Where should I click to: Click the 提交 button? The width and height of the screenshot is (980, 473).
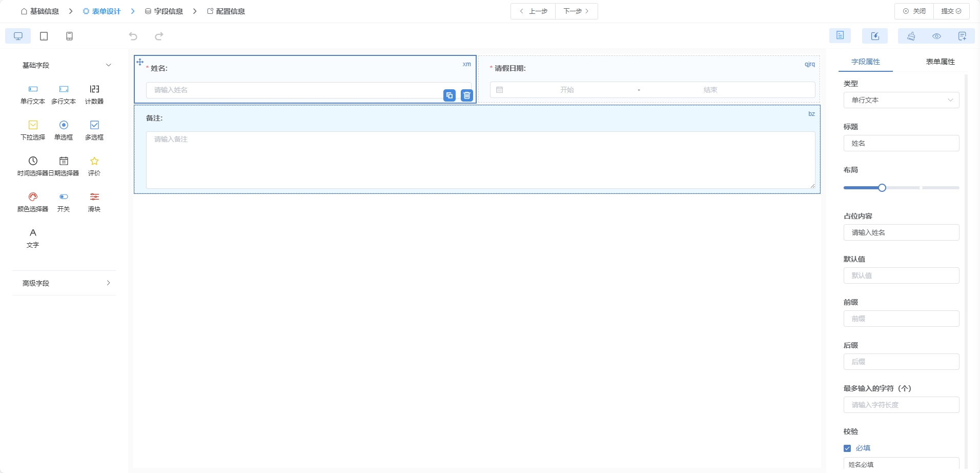point(951,11)
